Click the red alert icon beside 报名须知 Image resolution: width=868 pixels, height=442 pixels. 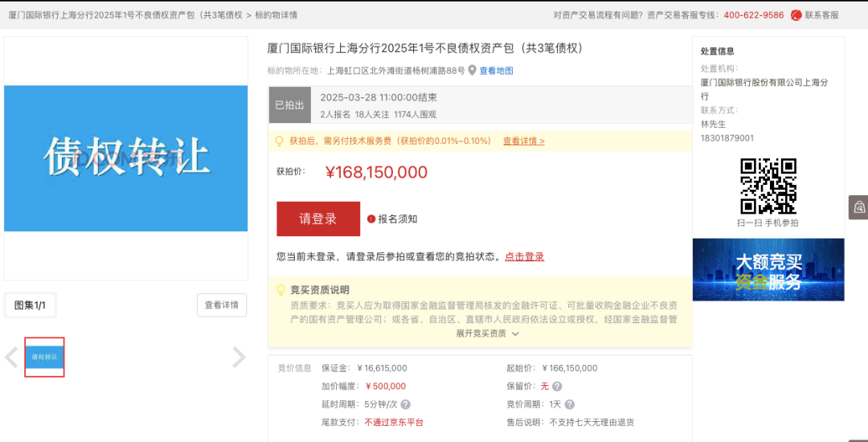(x=371, y=219)
